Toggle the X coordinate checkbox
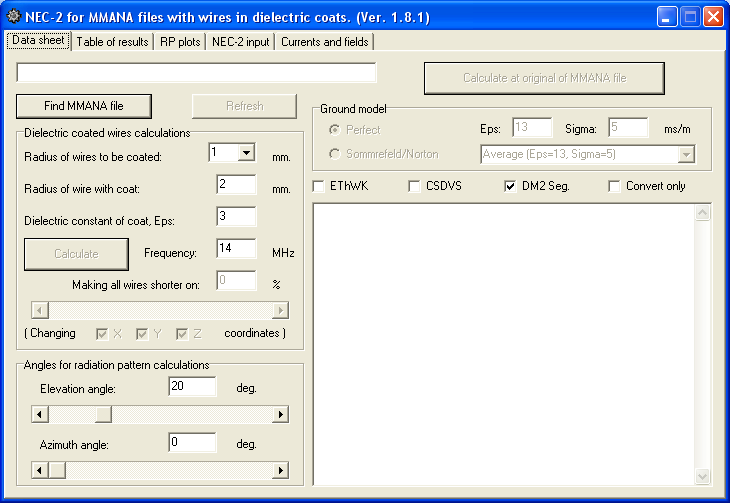 (101, 334)
